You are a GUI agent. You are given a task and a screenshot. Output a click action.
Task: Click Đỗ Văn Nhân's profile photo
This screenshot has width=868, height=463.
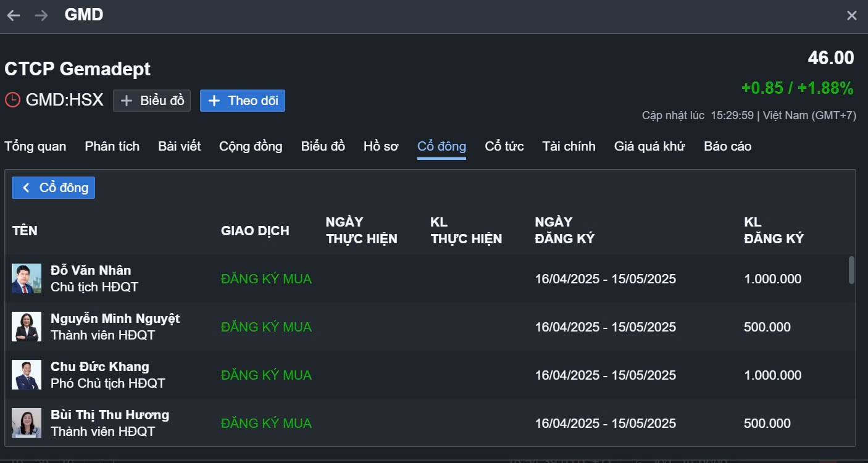(27, 278)
